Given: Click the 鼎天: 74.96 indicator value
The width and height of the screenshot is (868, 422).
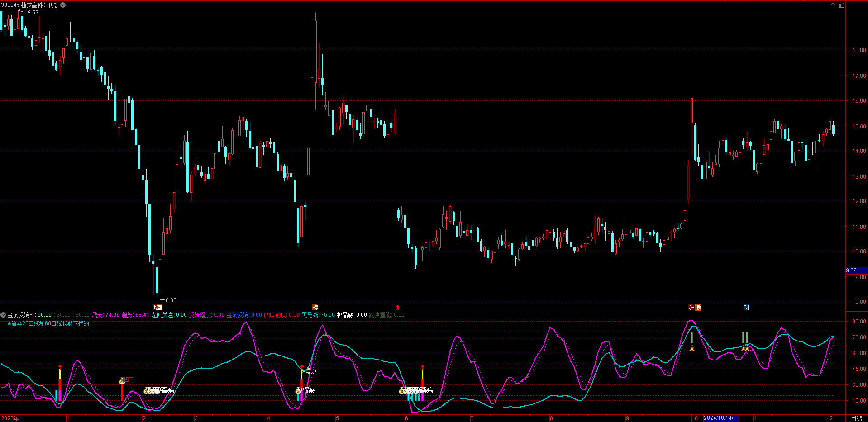Looking at the screenshot, I should (105, 315).
